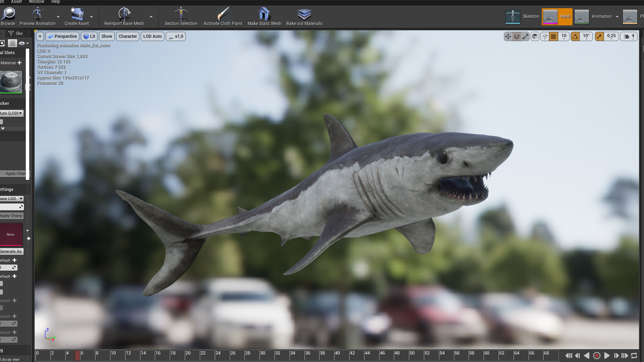This screenshot has height=362, width=644.
Task: Activate Cloth Paint tool
Action: [223, 14]
